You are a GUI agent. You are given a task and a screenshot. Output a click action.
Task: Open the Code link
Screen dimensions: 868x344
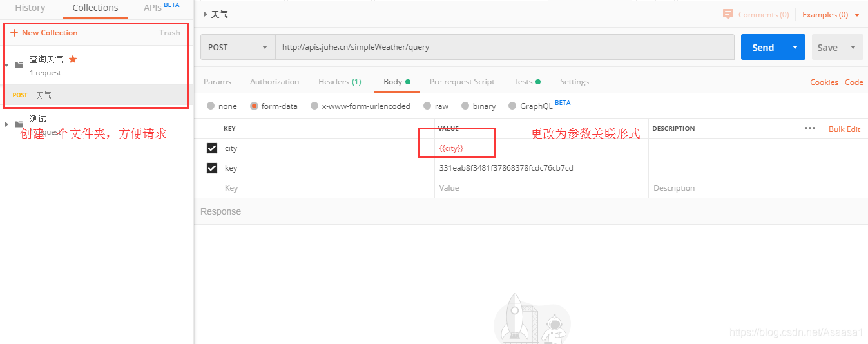click(854, 82)
